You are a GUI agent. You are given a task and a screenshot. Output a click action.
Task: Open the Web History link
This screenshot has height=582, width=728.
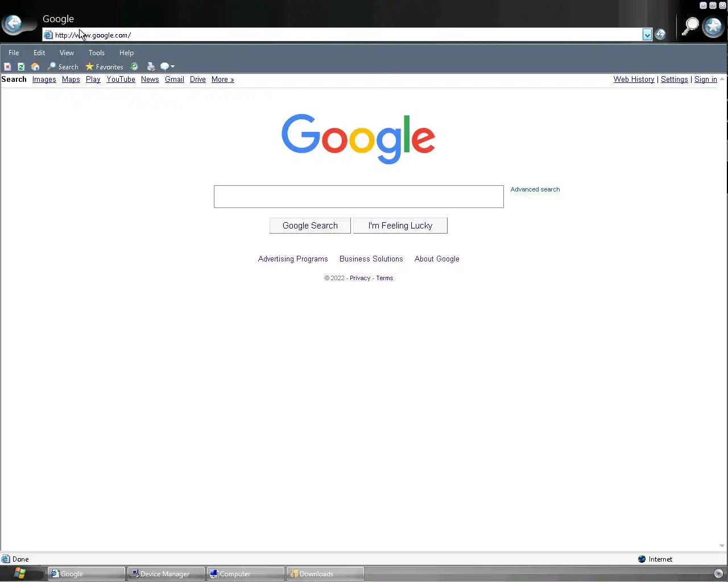tap(634, 80)
